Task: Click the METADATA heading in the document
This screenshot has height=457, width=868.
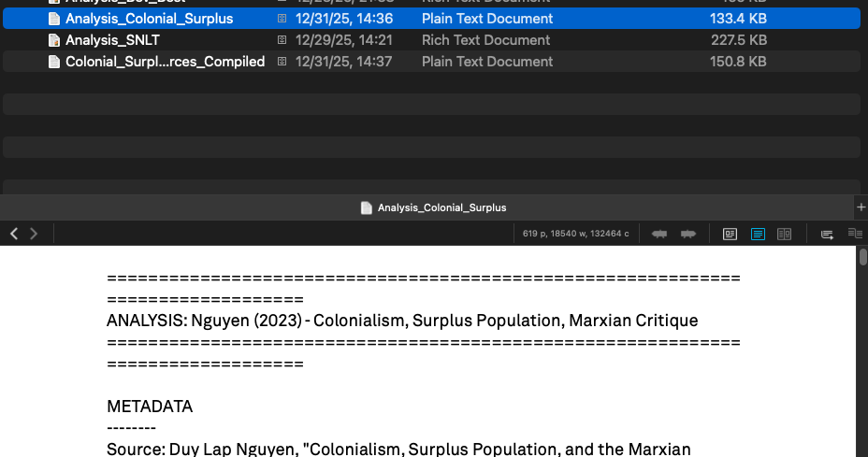Action: point(150,407)
